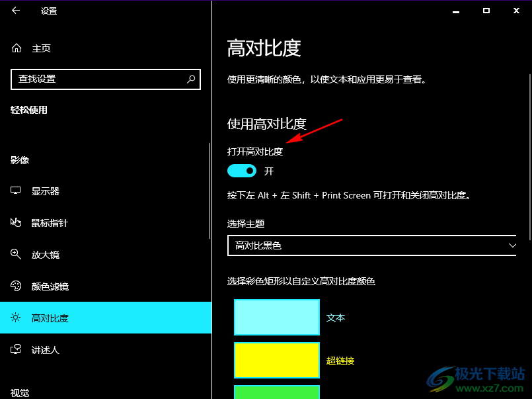Click the 设置 window title
This screenshot has height=399, width=532.
point(49,11)
